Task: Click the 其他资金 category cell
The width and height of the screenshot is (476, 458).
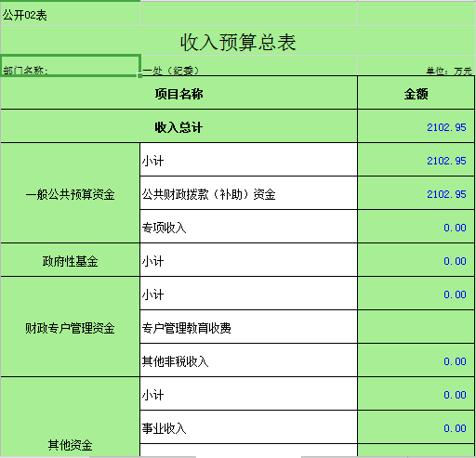Action: (70, 417)
